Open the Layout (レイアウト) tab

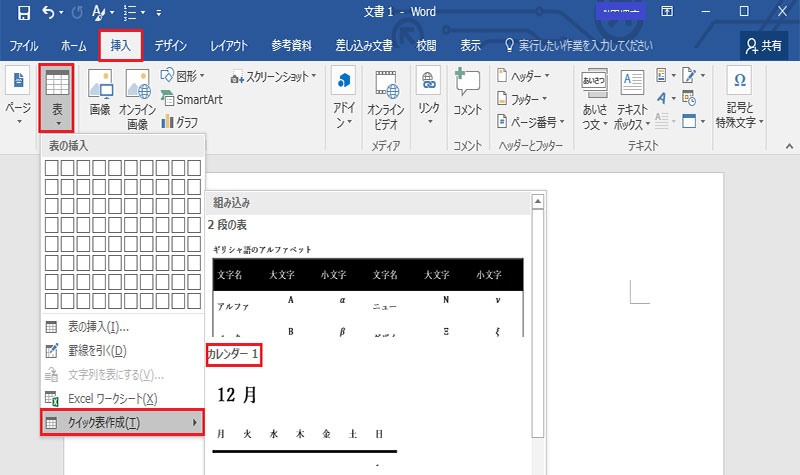pyautogui.click(x=229, y=46)
